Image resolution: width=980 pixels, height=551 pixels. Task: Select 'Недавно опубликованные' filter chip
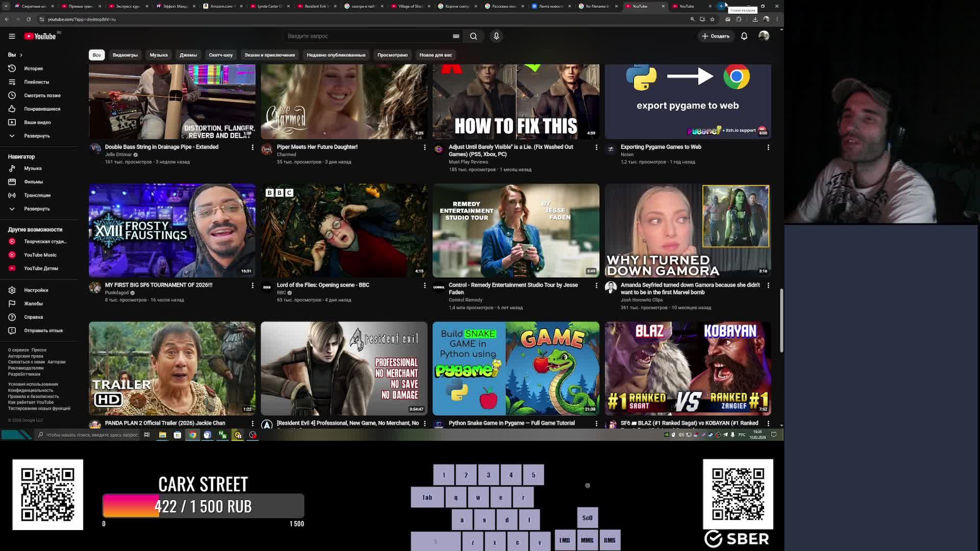pyautogui.click(x=335, y=55)
